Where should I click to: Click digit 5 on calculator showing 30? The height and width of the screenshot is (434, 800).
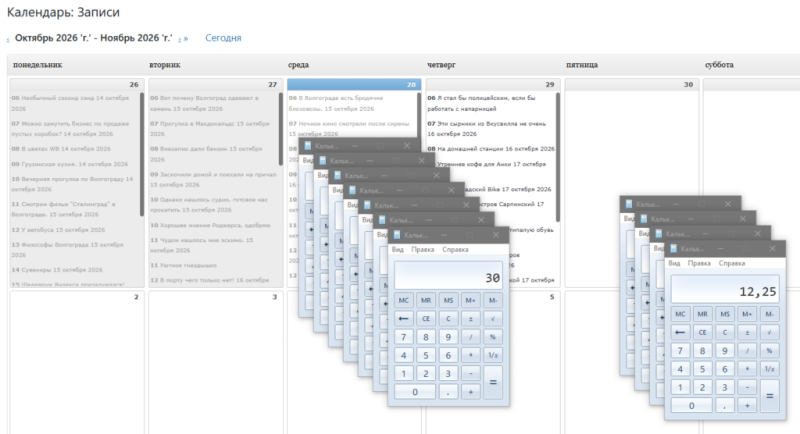coord(426,355)
